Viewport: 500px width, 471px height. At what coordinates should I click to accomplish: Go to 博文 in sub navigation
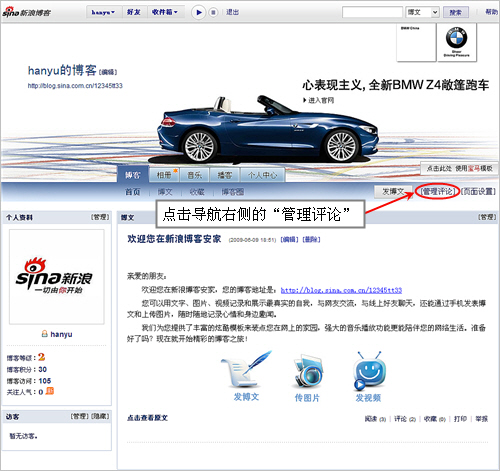(165, 192)
